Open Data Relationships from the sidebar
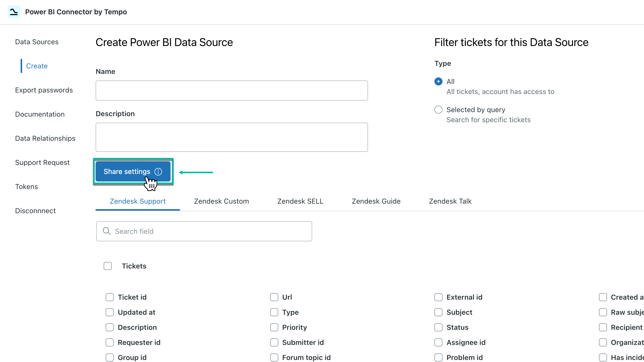 click(x=45, y=138)
